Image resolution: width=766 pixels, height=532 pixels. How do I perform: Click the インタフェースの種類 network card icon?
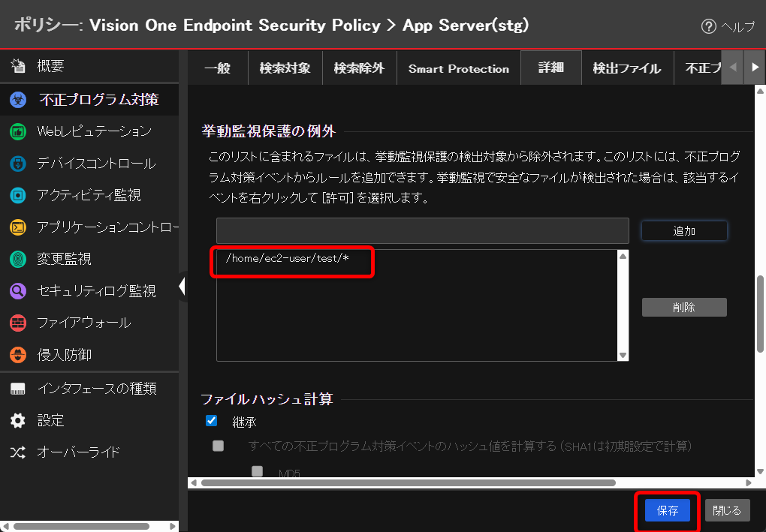tap(18, 389)
